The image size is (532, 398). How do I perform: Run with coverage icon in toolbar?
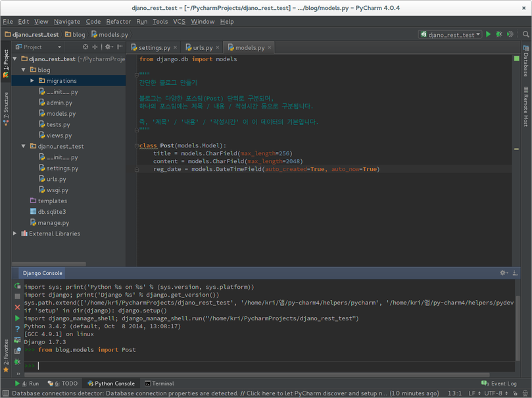[x=510, y=34]
